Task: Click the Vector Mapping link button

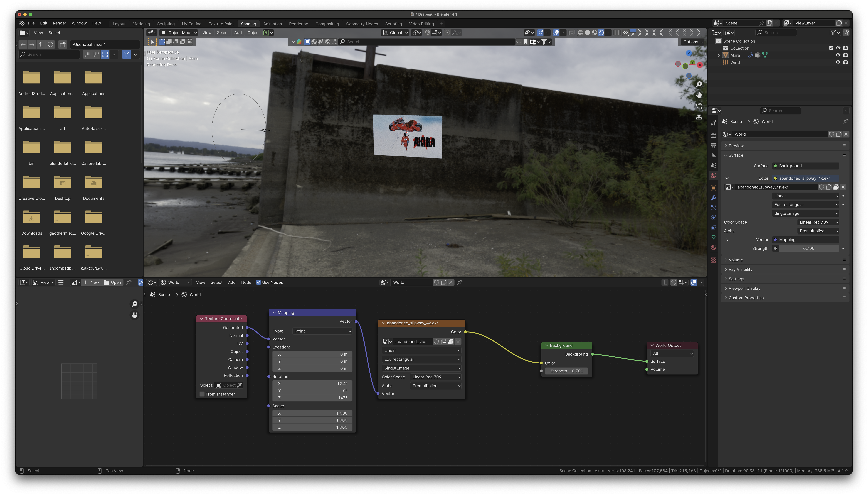Action: (x=805, y=240)
